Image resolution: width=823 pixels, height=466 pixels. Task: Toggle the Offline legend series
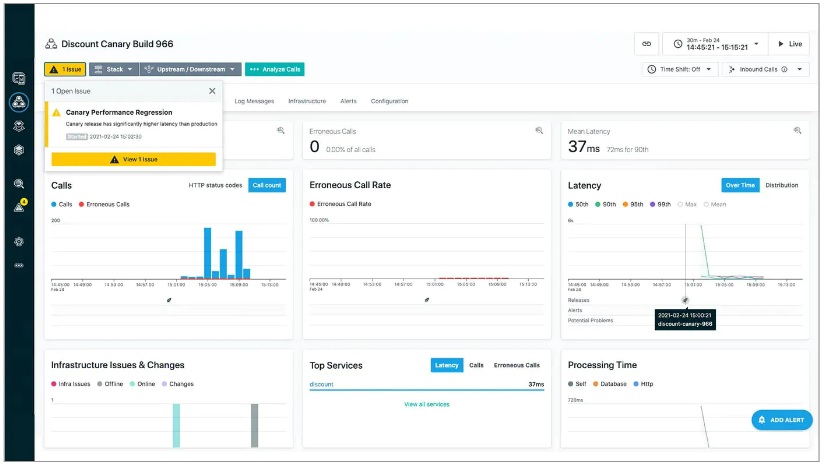click(x=110, y=384)
